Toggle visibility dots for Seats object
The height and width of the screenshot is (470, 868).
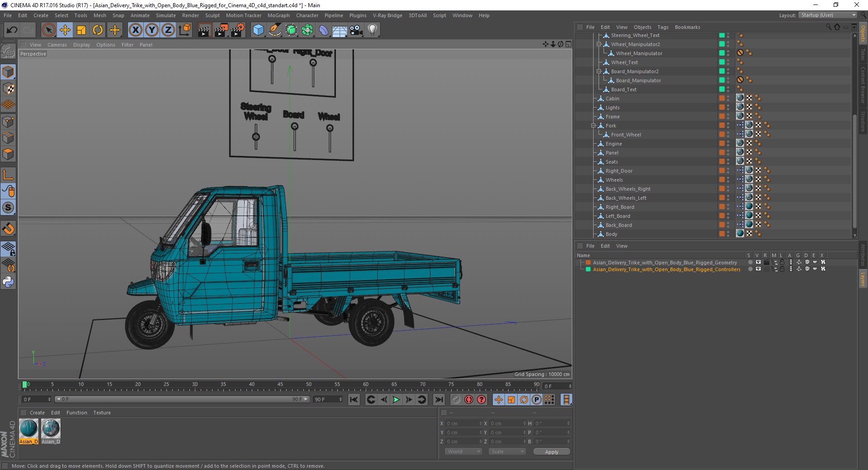(728, 162)
